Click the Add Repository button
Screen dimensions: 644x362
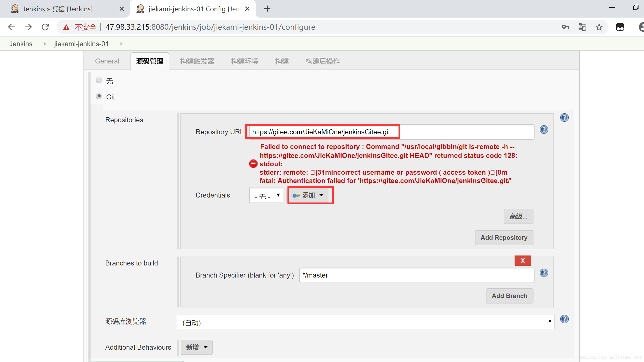[503, 237]
